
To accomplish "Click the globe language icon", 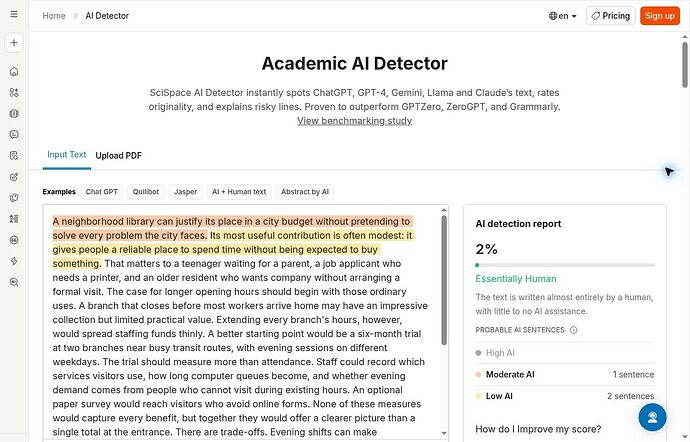I will point(553,16).
